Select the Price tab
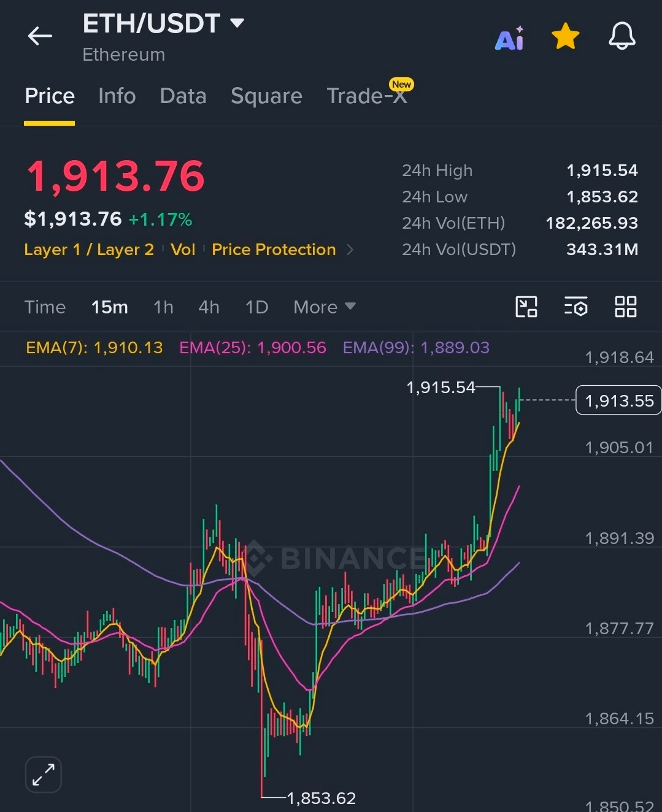This screenshot has height=812, width=662. pyautogui.click(x=50, y=96)
